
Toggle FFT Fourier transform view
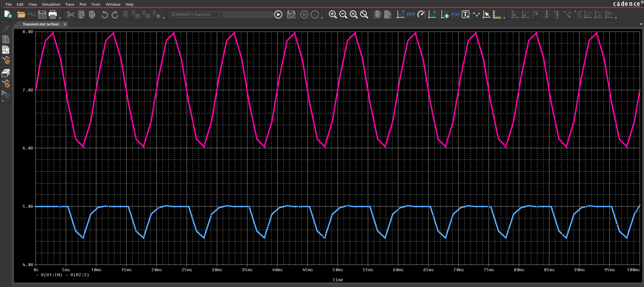coord(411,14)
